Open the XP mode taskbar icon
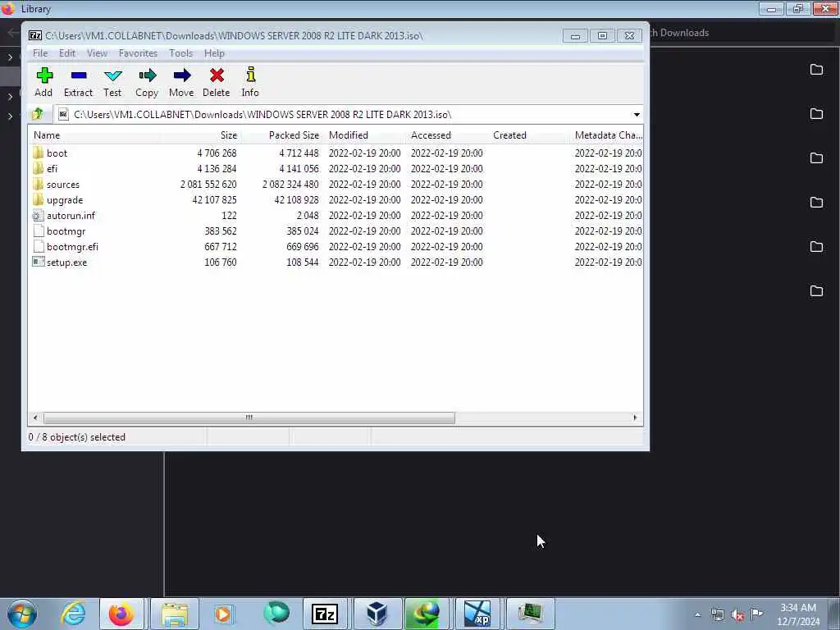 tap(477, 614)
